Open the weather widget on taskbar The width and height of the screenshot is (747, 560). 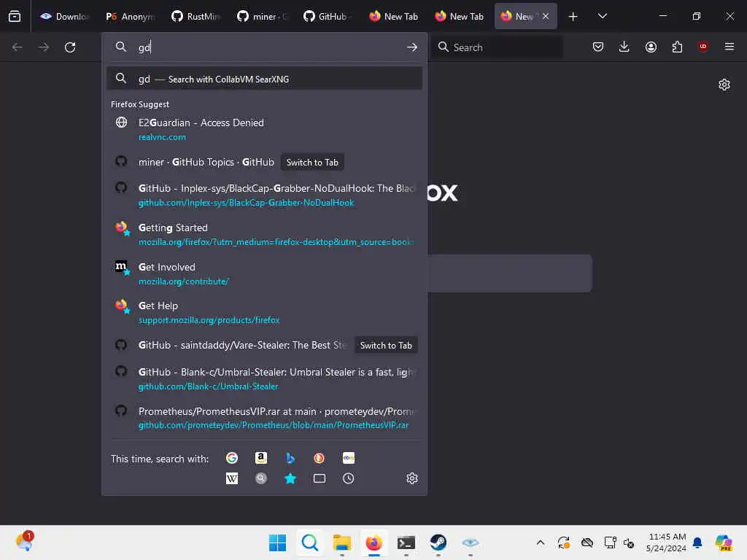tap(25, 542)
